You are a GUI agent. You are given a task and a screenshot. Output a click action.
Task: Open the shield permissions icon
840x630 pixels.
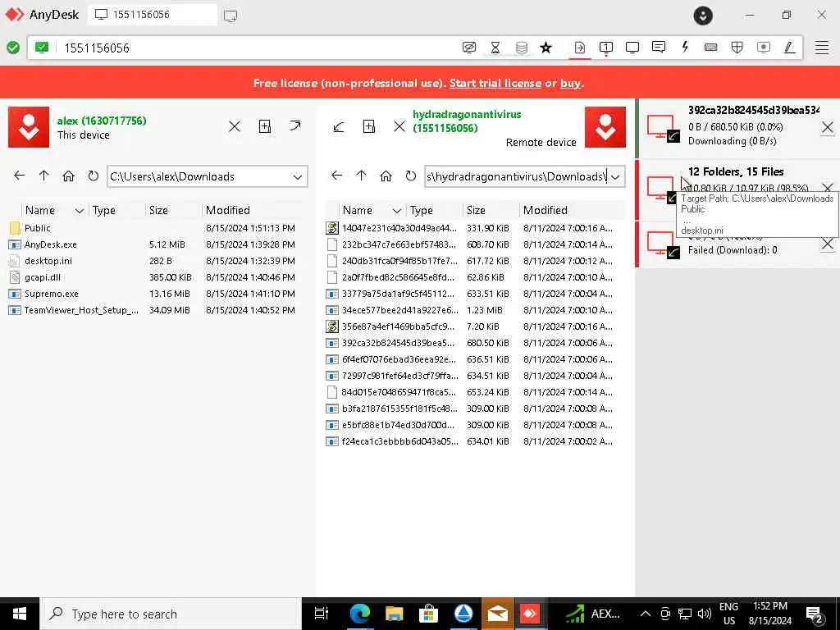pyautogui.click(x=737, y=48)
